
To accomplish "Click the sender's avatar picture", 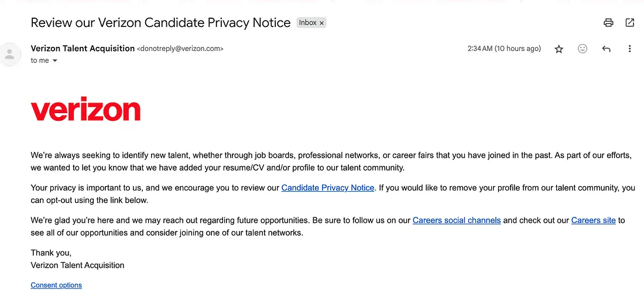I will pos(9,54).
